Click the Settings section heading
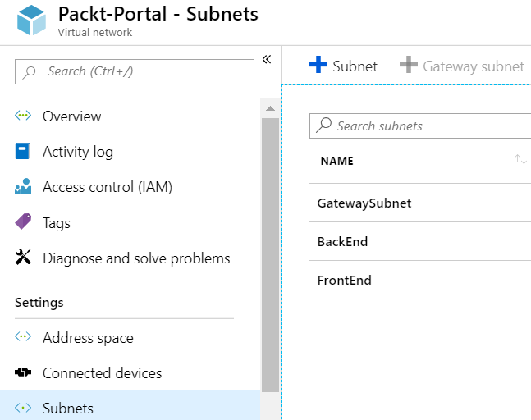The width and height of the screenshot is (531, 420). (39, 302)
